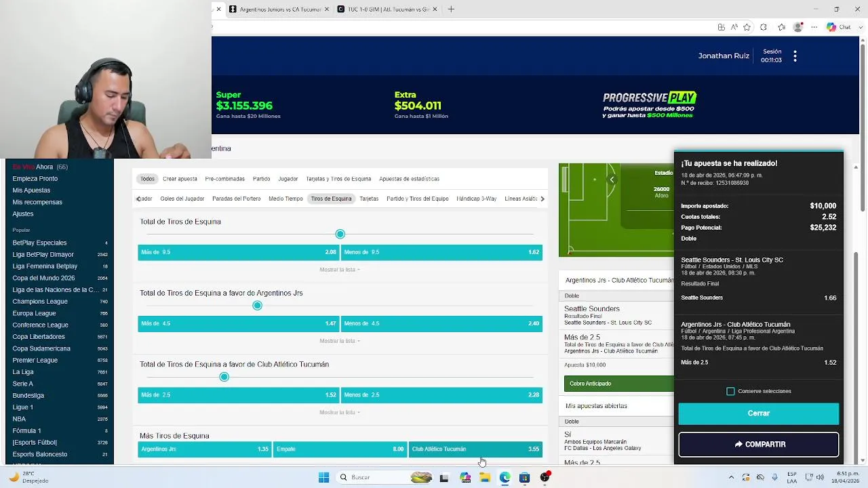Screen dimensions: 868x488
Task: Open Microsoft Store from the taskbar
Action: [524, 477]
